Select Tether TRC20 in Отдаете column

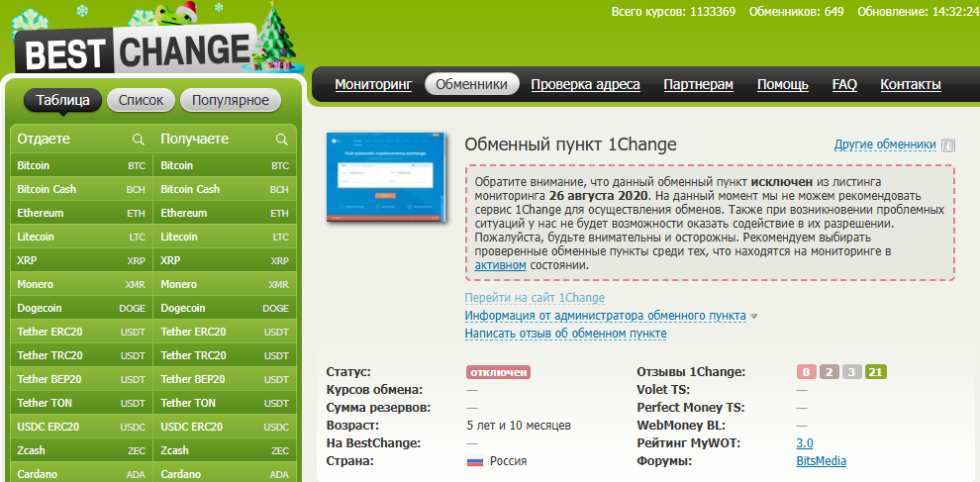click(x=81, y=355)
